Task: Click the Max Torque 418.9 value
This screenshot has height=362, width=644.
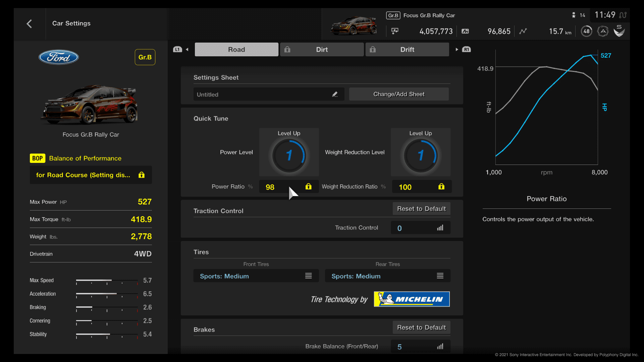Action: pos(141,219)
